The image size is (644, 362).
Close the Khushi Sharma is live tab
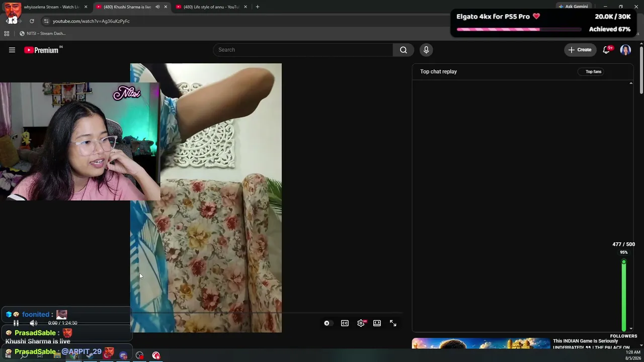pos(166,7)
